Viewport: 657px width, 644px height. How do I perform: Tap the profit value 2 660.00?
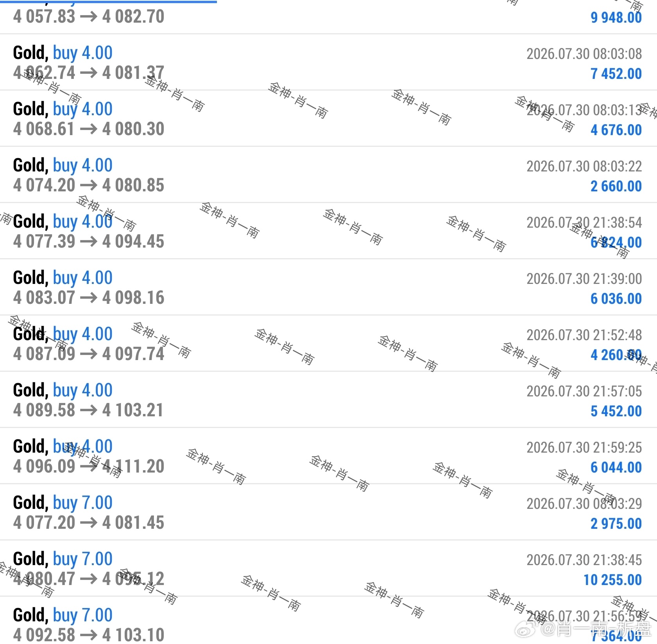point(616,186)
